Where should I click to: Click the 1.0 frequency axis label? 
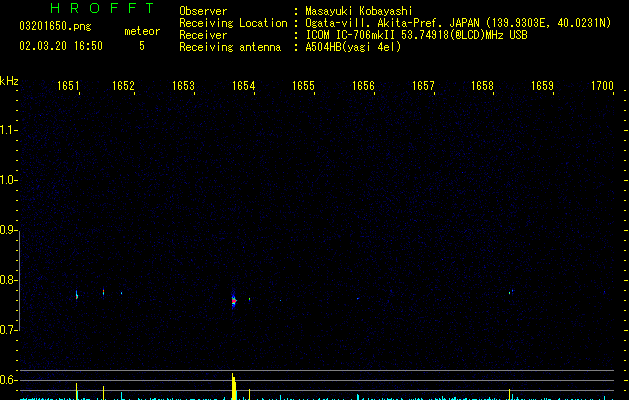click(x=8, y=180)
